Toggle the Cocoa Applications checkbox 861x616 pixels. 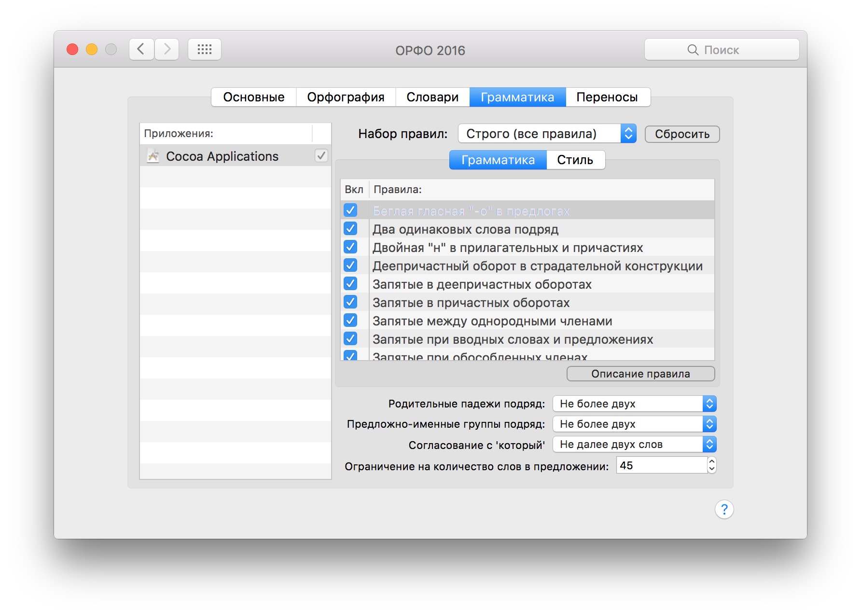(x=321, y=155)
